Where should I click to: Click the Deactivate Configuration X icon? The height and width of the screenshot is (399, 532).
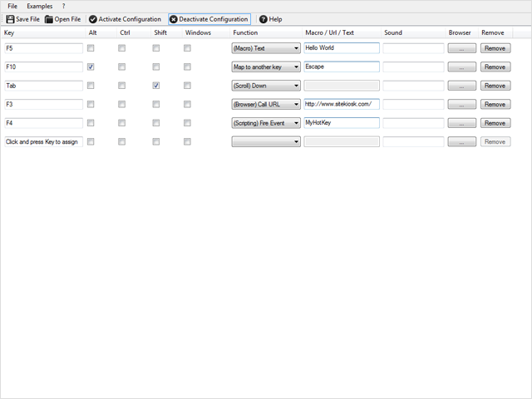[x=173, y=19]
